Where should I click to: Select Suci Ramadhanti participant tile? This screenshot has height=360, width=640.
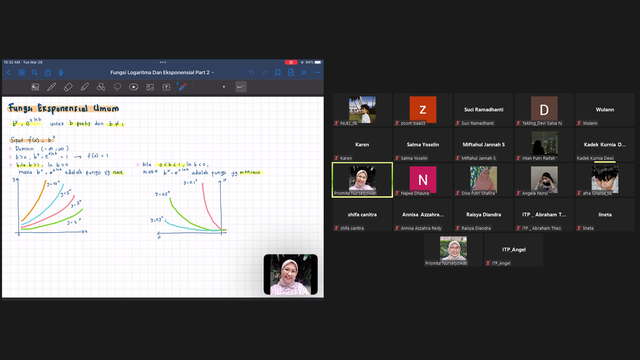483,110
